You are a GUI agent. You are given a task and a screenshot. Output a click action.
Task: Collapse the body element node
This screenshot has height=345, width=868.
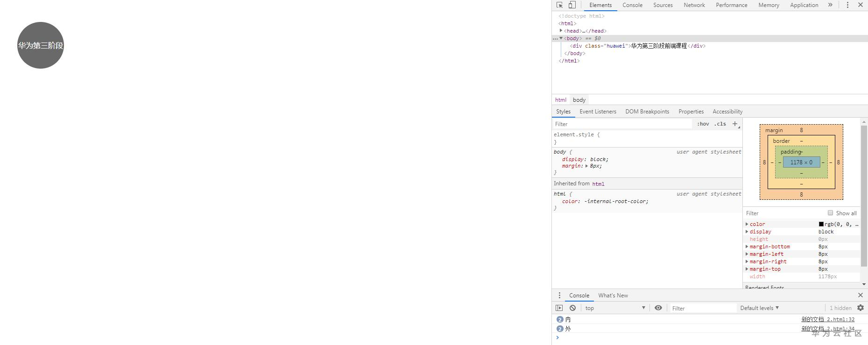coord(561,38)
